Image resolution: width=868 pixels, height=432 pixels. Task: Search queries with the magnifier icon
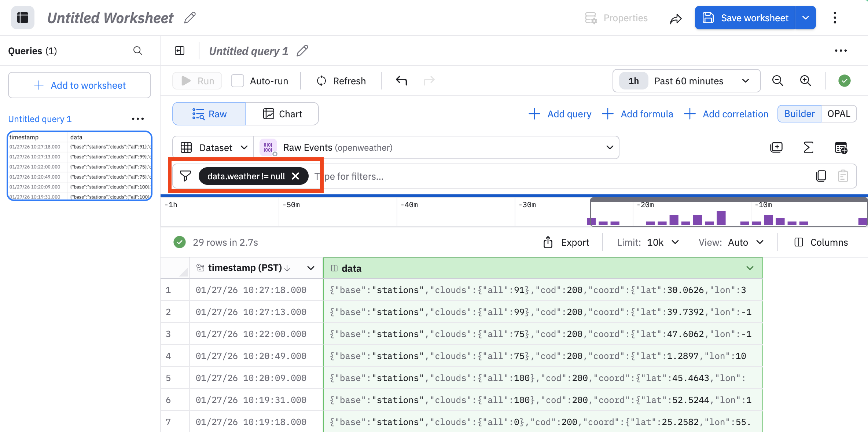click(137, 51)
